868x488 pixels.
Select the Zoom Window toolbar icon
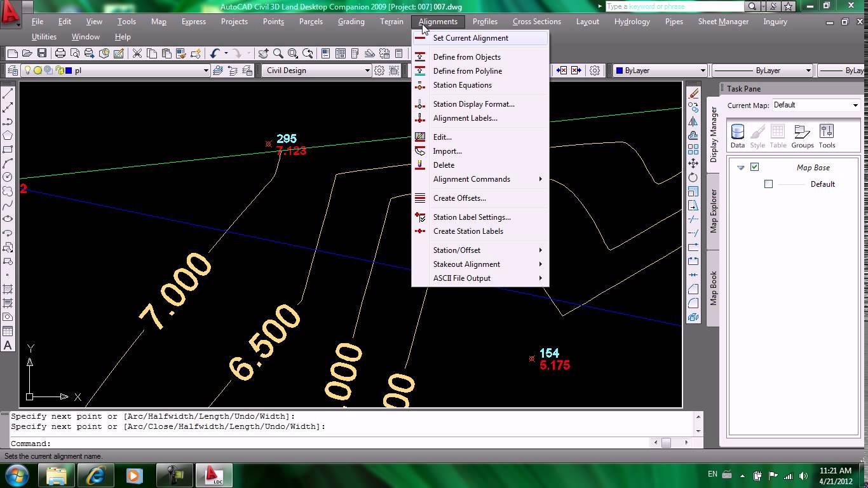click(292, 53)
